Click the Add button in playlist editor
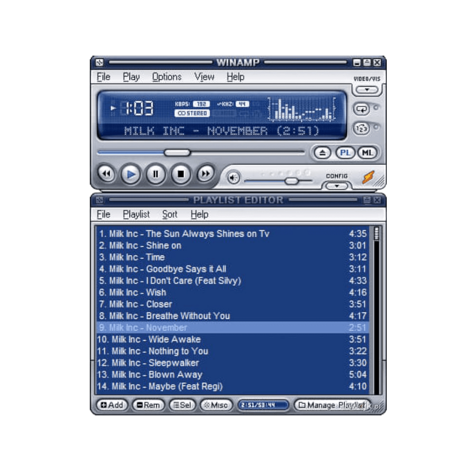Viewport: 476px width, 476px height. pos(112,405)
